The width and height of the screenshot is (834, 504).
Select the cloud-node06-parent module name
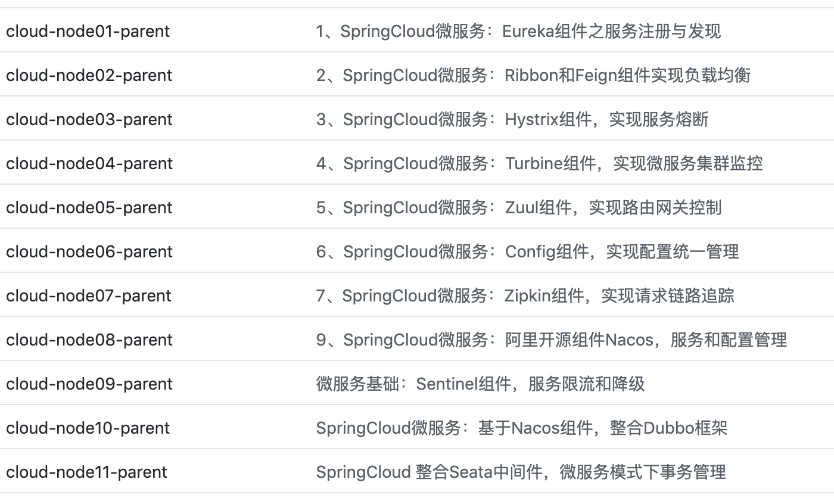[89, 251]
